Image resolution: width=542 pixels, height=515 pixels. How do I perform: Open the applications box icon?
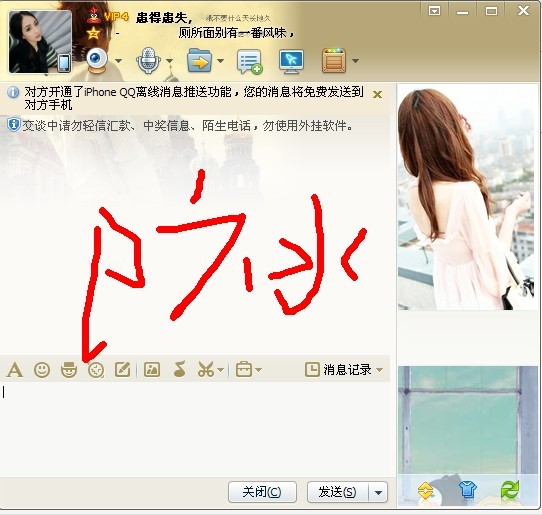coord(334,60)
